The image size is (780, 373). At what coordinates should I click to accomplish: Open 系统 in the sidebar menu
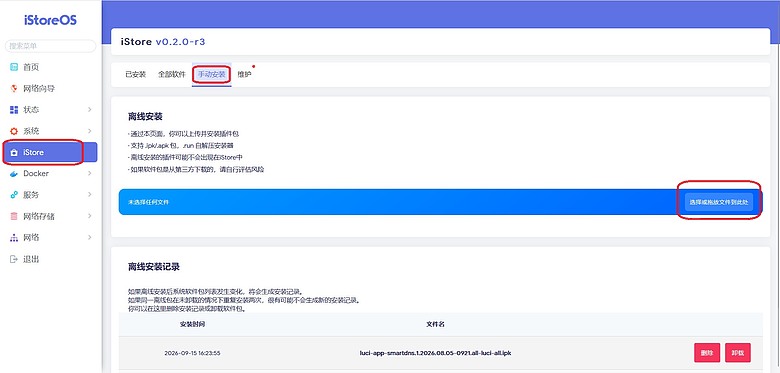[31, 131]
